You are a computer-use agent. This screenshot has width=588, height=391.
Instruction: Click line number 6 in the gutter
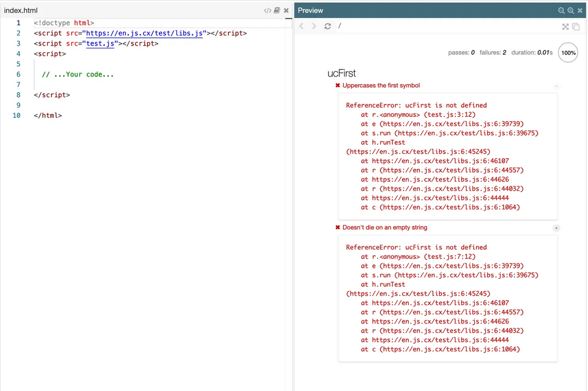pos(18,74)
